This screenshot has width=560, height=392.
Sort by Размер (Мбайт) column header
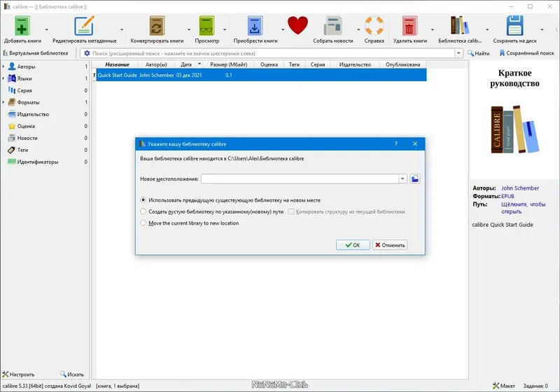click(229, 64)
